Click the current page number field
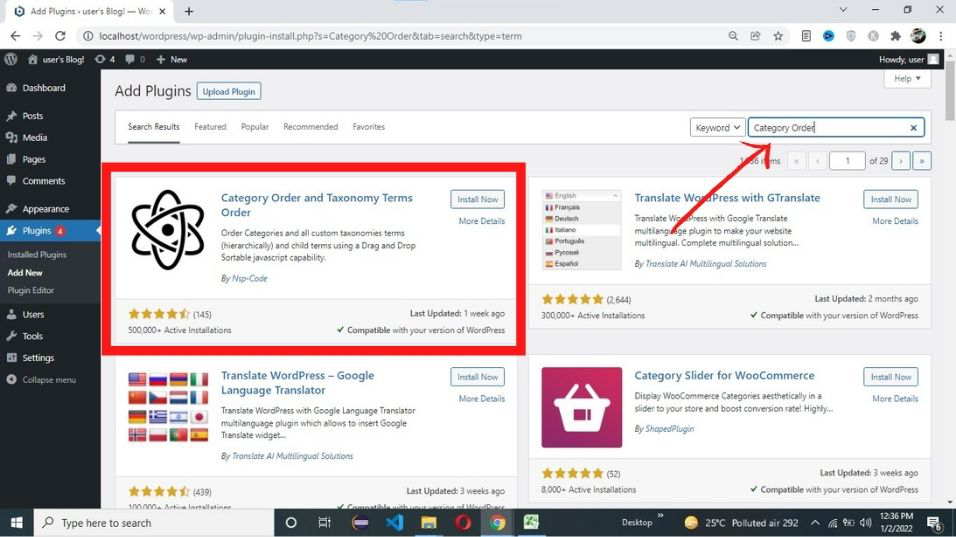Viewport: 956px width, 537px height. (847, 161)
